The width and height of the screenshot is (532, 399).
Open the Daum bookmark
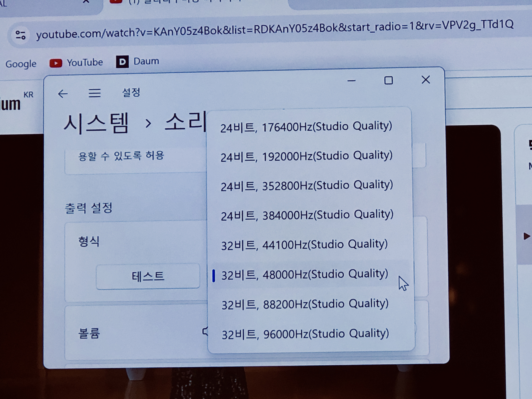(138, 62)
